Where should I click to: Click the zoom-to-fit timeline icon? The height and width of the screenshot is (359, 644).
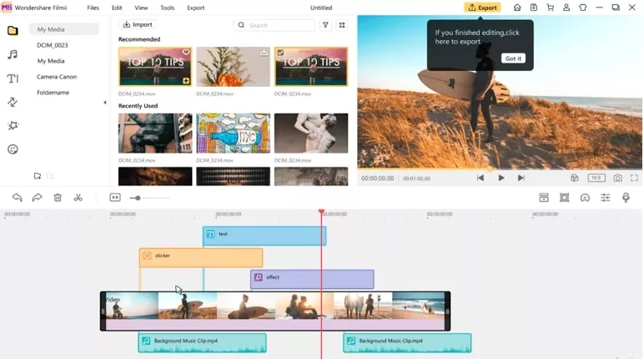[x=115, y=198]
